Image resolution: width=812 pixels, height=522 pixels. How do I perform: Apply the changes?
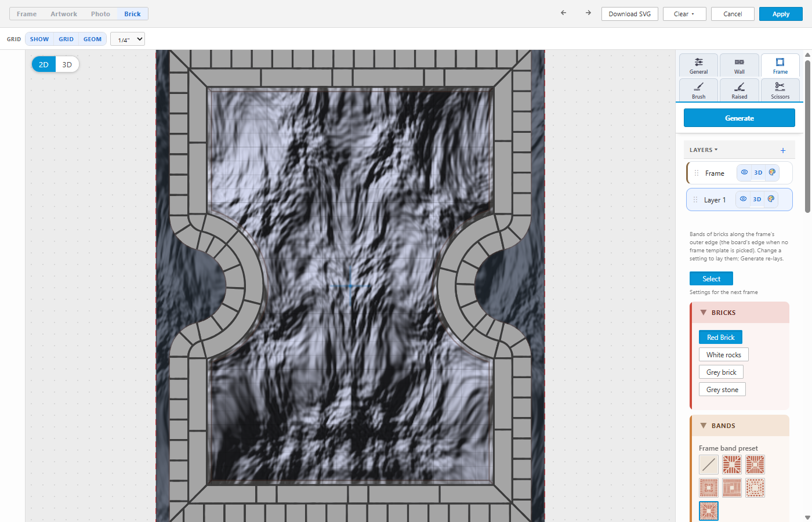click(781, 14)
